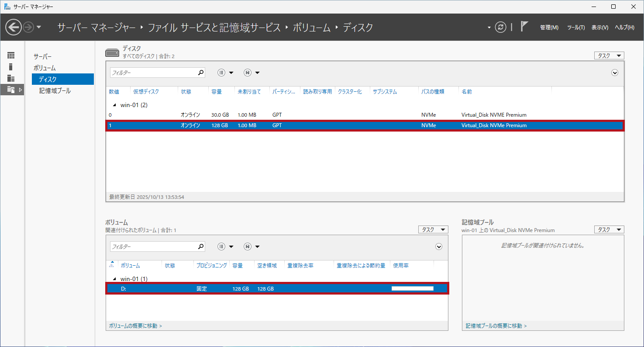Viewport: 644px width, 347px height.
Task: Click the ボリュームの概要に移動 link
Action: (135, 326)
